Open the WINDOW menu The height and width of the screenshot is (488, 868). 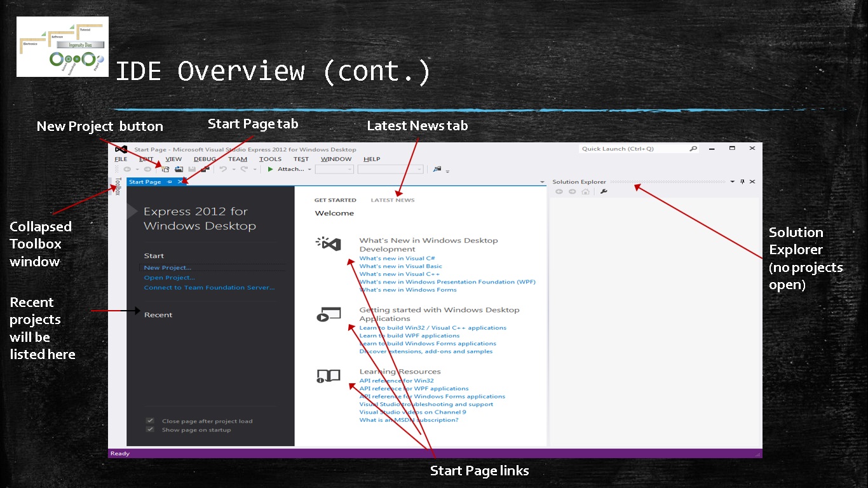pos(336,159)
